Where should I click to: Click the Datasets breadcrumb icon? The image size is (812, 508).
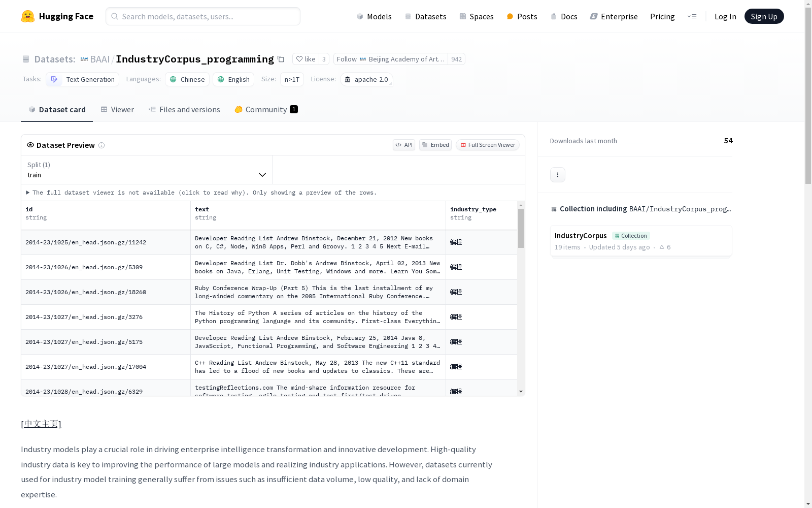(26, 59)
